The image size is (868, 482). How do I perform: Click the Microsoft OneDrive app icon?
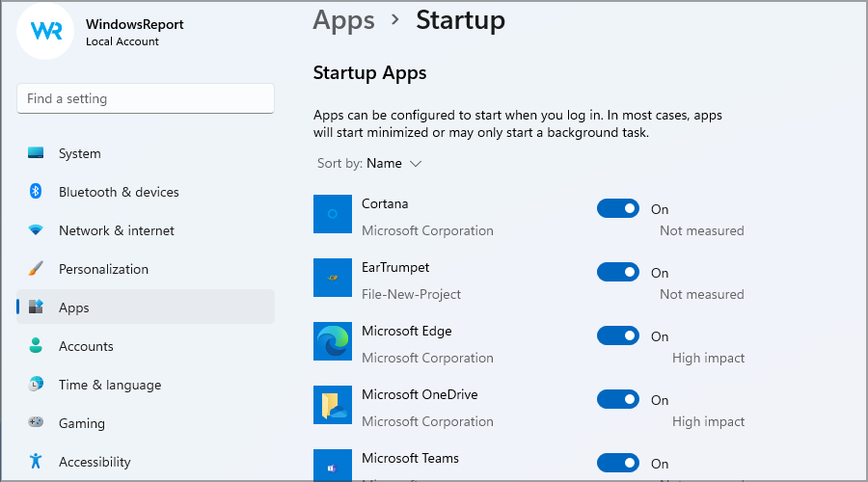point(333,405)
